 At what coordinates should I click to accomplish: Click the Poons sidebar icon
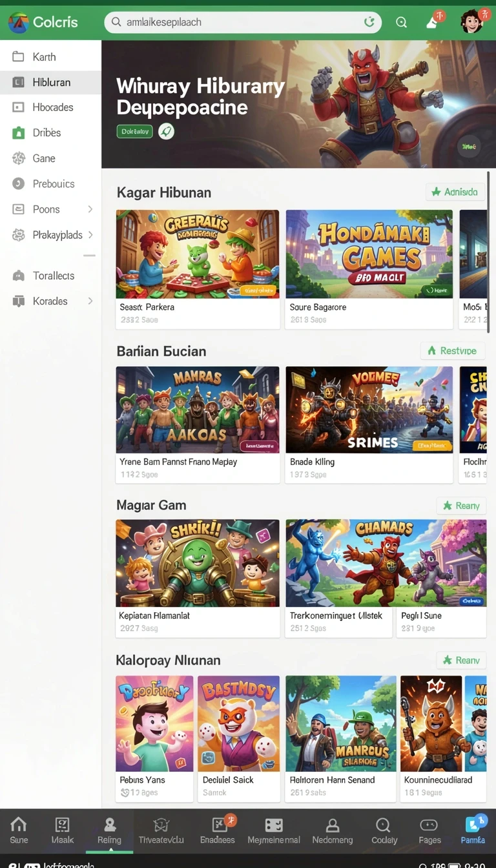(19, 209)
